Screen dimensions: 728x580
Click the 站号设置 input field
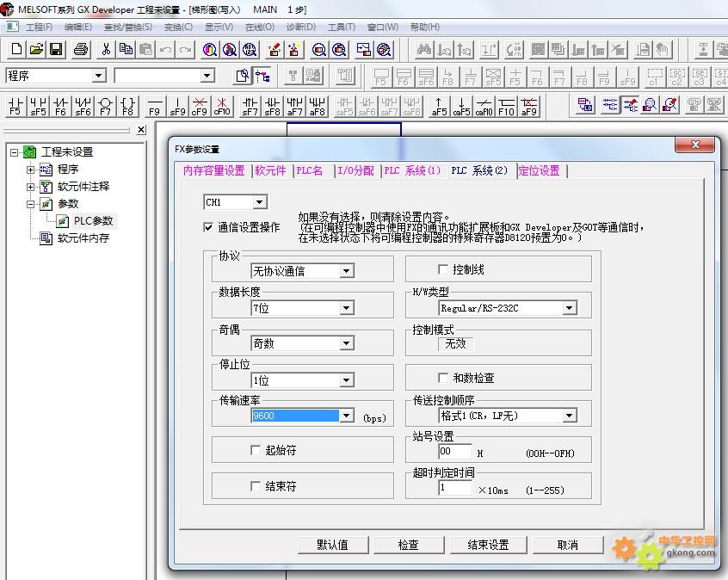[455, 452]
